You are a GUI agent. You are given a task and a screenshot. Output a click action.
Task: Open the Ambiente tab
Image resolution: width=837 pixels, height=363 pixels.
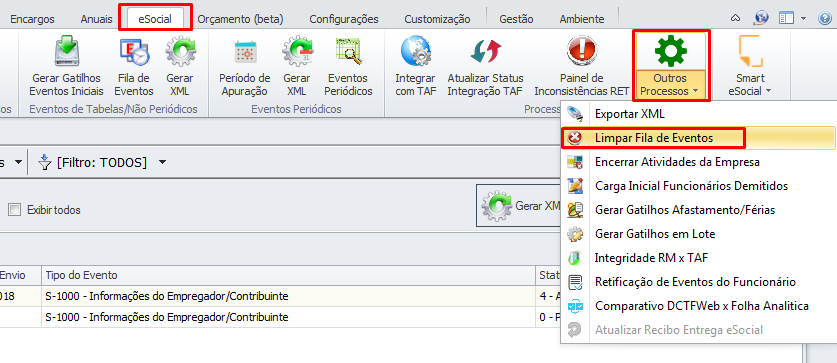582,19
